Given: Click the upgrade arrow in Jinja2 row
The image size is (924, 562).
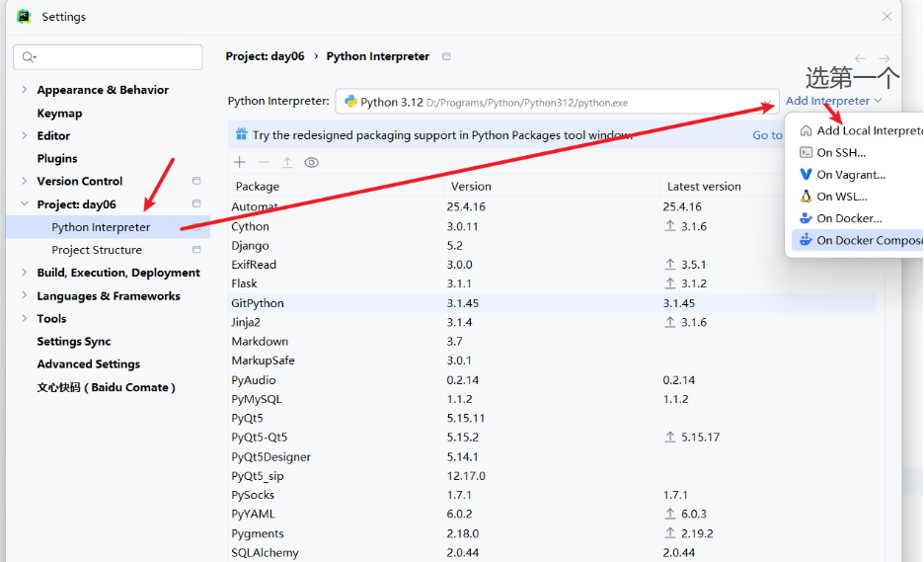Looking at the screenshot, I should [670, 322].
